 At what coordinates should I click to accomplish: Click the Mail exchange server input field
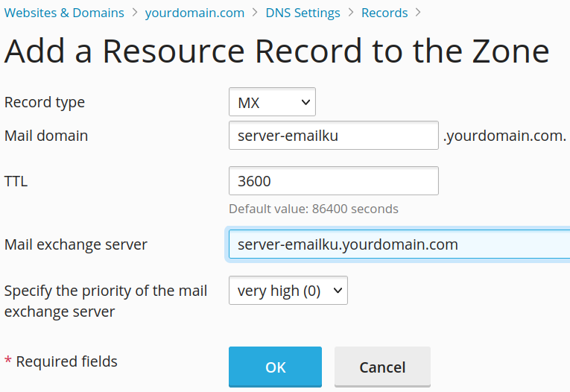[399, 244]
